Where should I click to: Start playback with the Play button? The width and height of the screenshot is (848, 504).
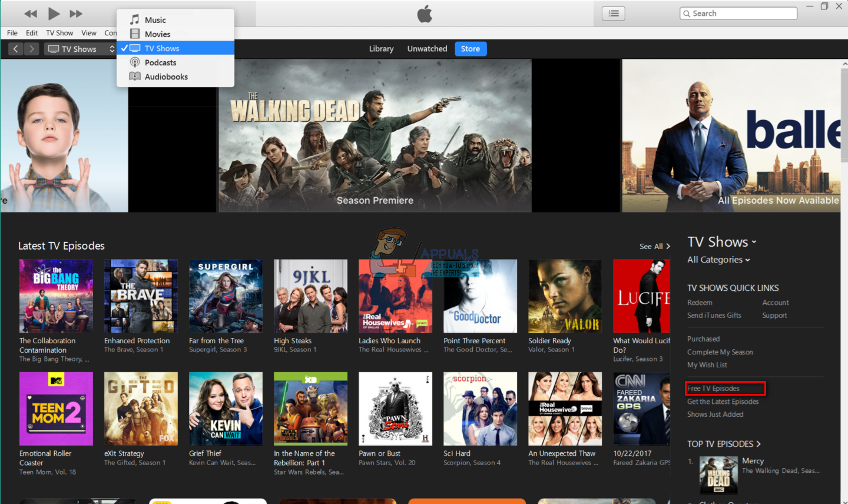pyautogui.click(x=54, y=14)
